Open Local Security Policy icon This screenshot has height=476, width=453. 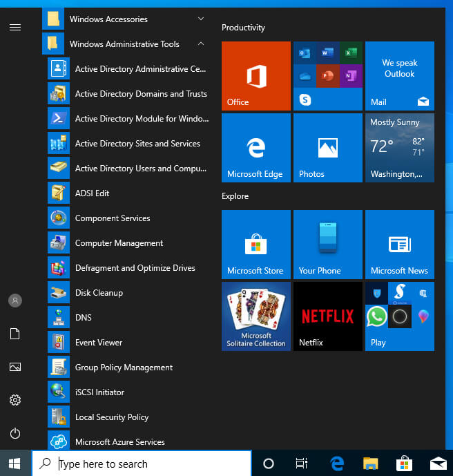pyautogui.click(x=59, y=417)
